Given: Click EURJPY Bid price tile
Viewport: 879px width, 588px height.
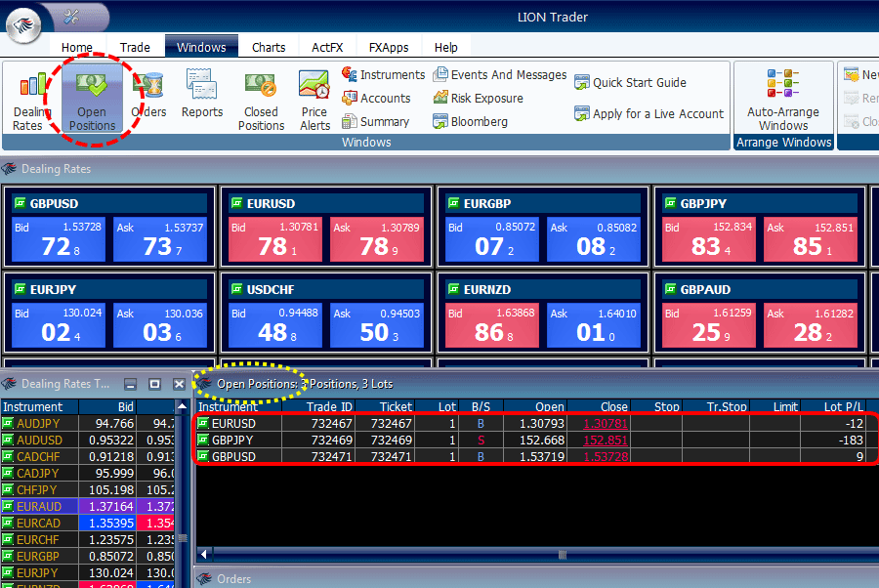Looking at the screenshot, I should point(59,325).
